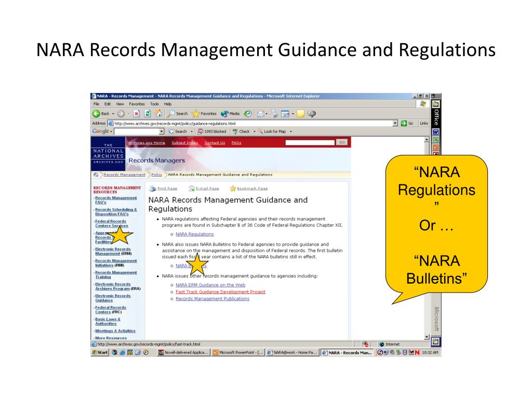Click the Messenger speech bubble icon
Viewport: 532px width, 399px height.
pos(312,114)
